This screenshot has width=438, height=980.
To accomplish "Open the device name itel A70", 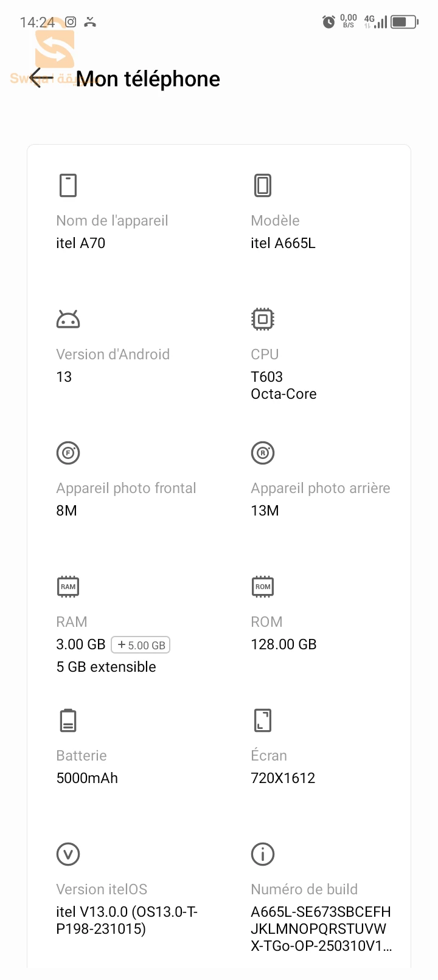I will coord(81,243).
